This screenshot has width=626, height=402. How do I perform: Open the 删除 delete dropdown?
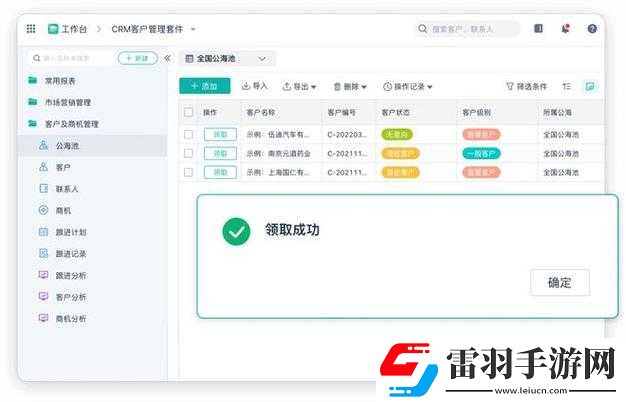point(350,86)
